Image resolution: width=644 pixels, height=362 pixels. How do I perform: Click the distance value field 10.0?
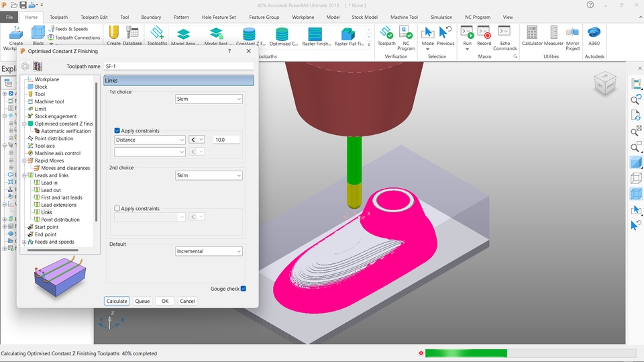(x=226, y=140)
